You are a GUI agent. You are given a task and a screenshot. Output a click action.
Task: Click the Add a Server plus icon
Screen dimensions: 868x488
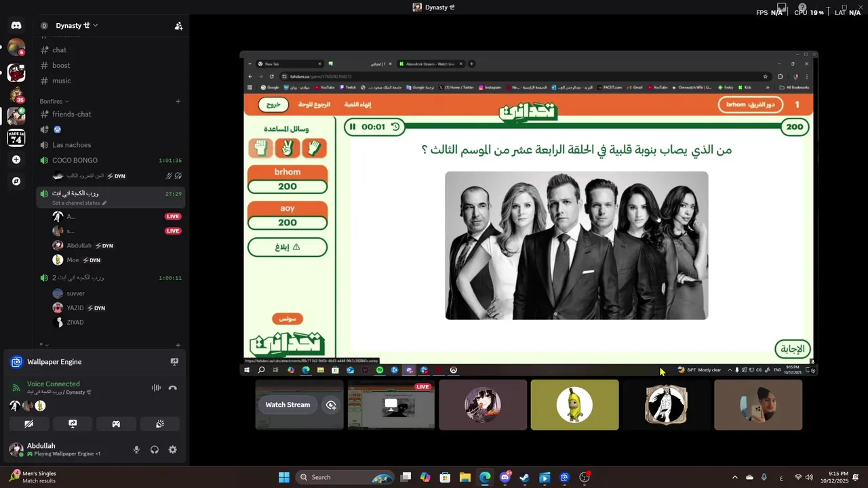coord(16,160)
